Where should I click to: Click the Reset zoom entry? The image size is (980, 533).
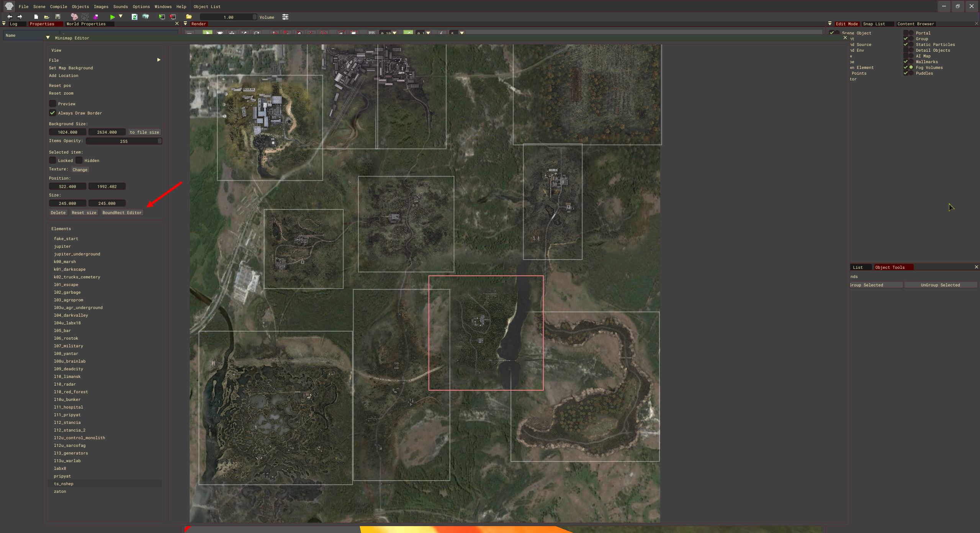coord(61,93)
